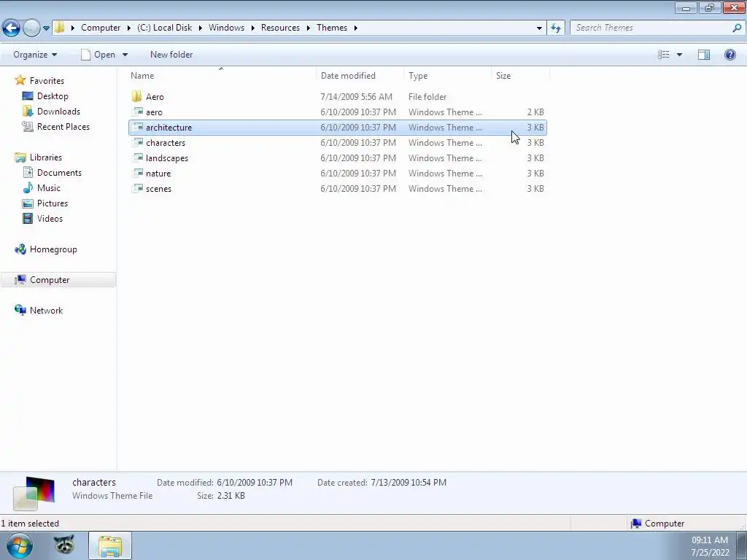
Task: Click the Forward navigation arrow button
Action: 31,28
